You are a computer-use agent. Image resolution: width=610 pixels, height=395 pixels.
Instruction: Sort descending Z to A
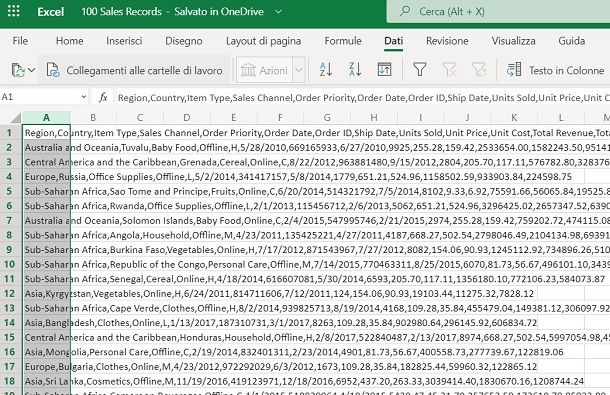tap(355, 70)
